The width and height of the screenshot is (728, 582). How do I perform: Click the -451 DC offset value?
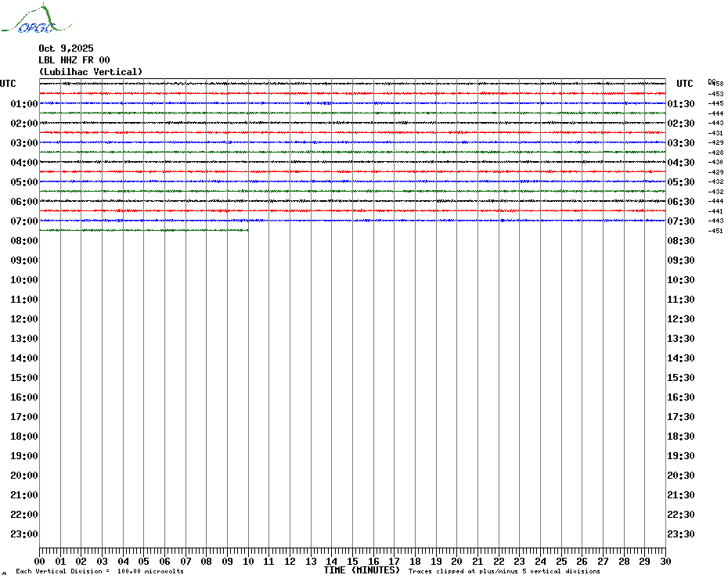click(715, 231)
